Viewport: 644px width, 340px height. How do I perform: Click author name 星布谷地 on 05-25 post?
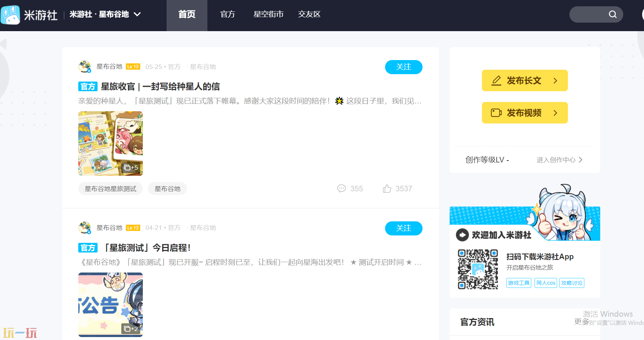(x=109, y=66)
